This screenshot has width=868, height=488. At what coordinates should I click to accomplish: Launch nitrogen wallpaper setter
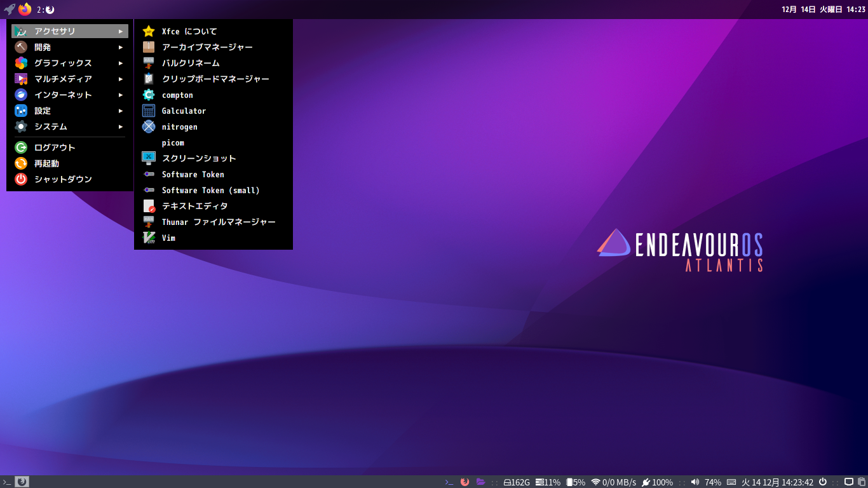tap(214, 126)
